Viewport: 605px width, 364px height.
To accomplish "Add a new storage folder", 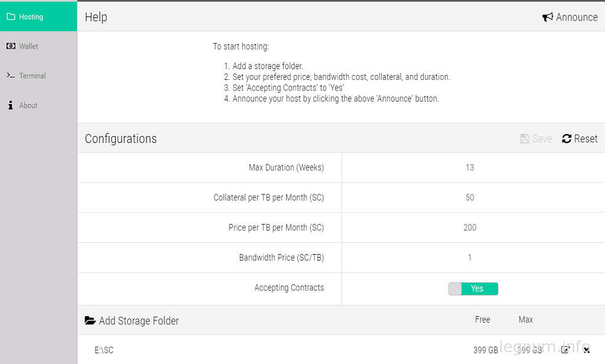I will pos(132,321).
